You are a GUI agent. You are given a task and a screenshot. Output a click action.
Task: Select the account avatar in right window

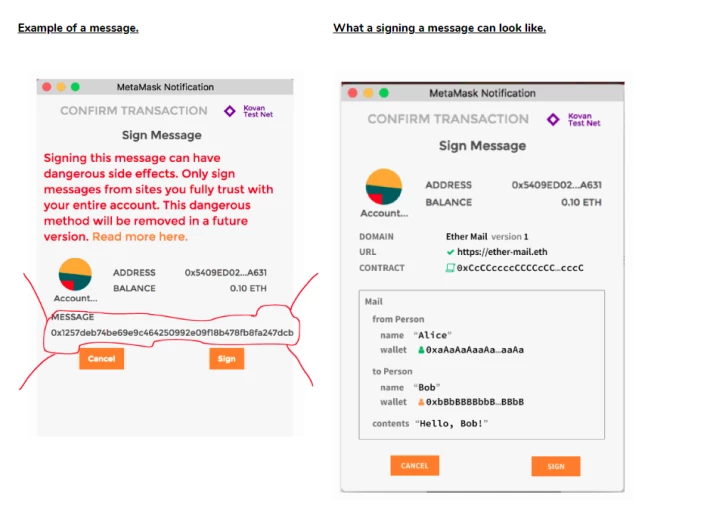tap(384, 187)
